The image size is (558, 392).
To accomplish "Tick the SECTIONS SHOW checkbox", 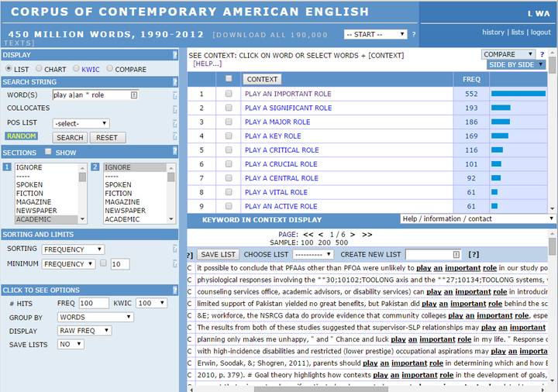I will (48, 152).
